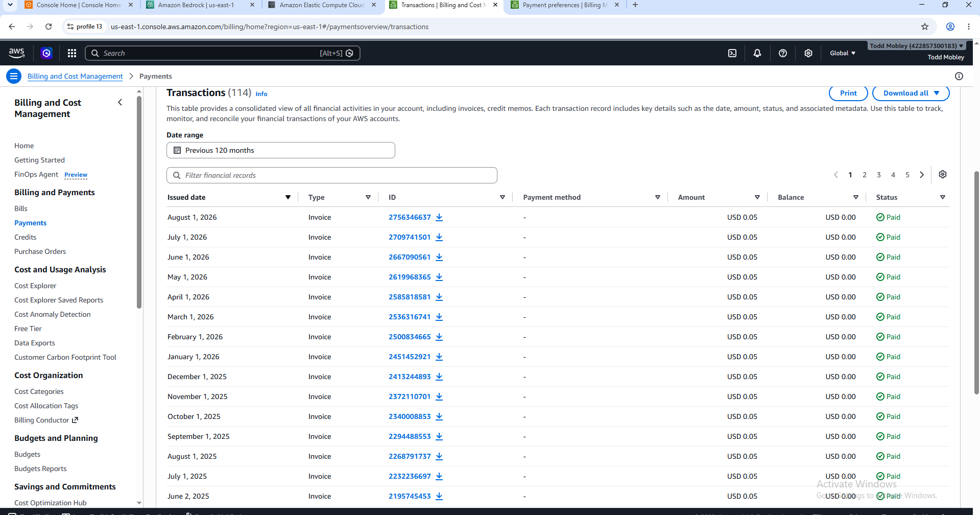Download invoice 2536316741
The height and width of the screenshot is (515, 980).
pyautogui.click(x=439, y=317)
